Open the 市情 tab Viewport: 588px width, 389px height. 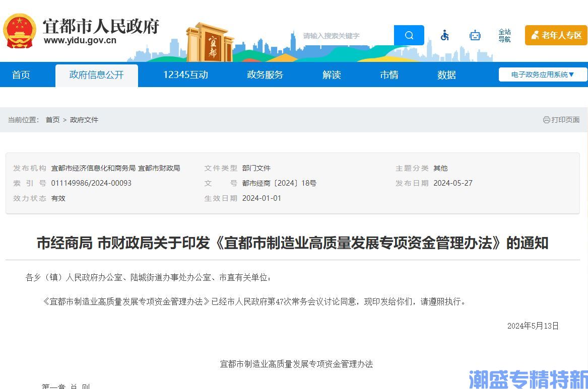pyautogui.click(x=389, y=75)
